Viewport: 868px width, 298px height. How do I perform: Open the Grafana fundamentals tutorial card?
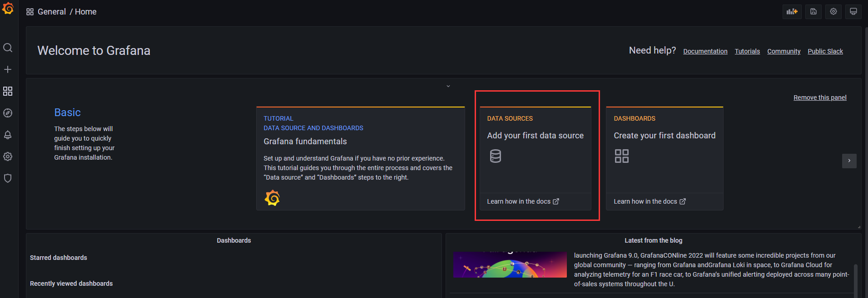[x=361, y=158]
